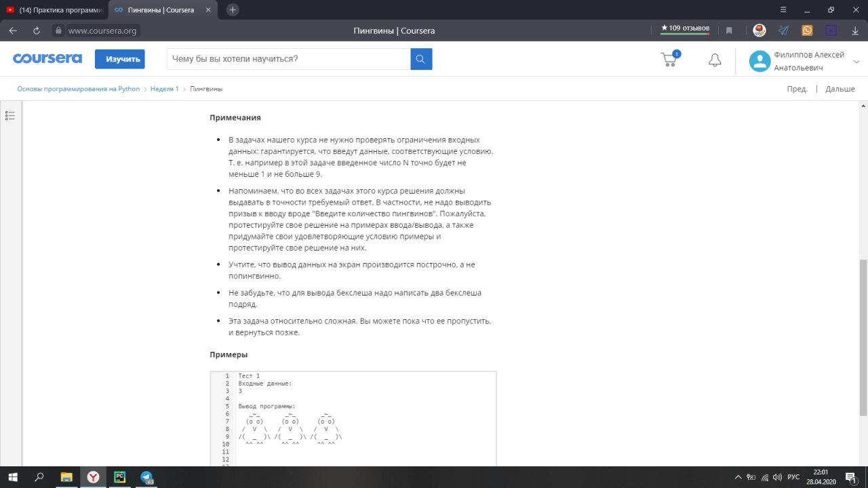Image resolution: width=868 pixels, height=488 pixels.
Task: Open the Windows action center notifications
Action: tap(851, 477)
